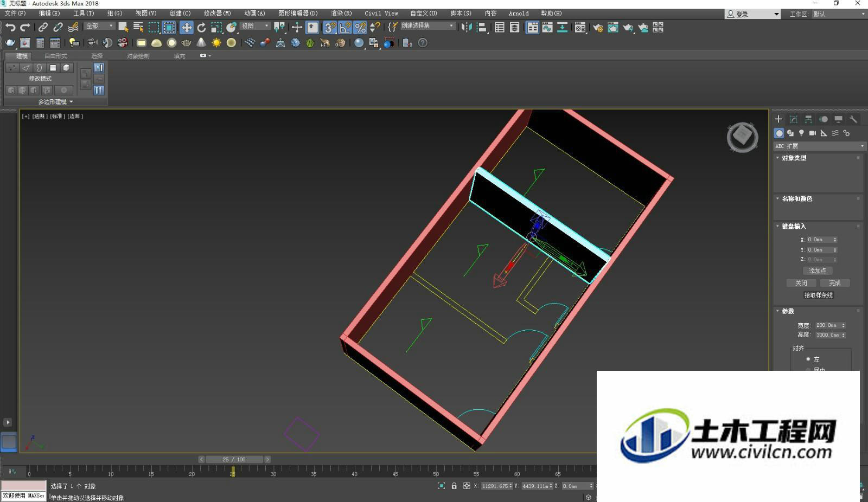868x502 pixels.
Task: Click the 完成 button
Action: pyautogui.click(x=835, y=283)
